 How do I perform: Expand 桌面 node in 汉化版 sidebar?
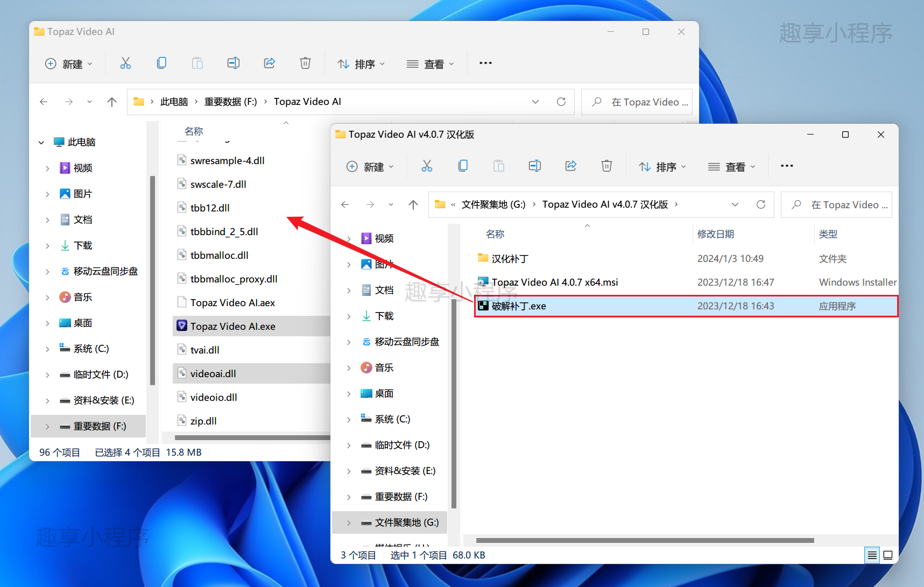(349, 394)
